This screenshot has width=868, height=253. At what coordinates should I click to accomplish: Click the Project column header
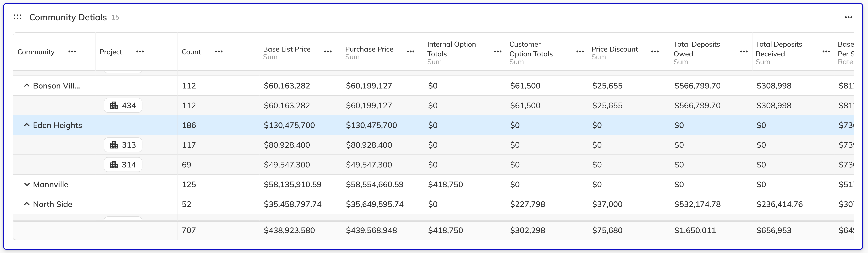pos(111,52)
